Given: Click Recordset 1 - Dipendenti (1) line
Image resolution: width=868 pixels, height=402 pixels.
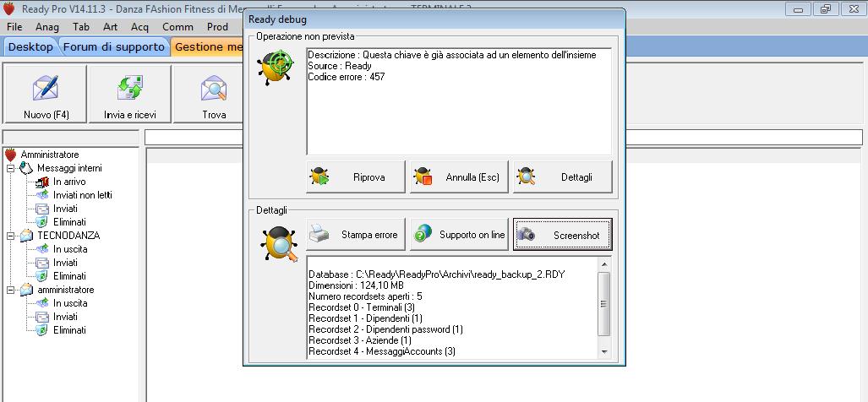Looking at the screenshot, I should [x=365, y=318].
